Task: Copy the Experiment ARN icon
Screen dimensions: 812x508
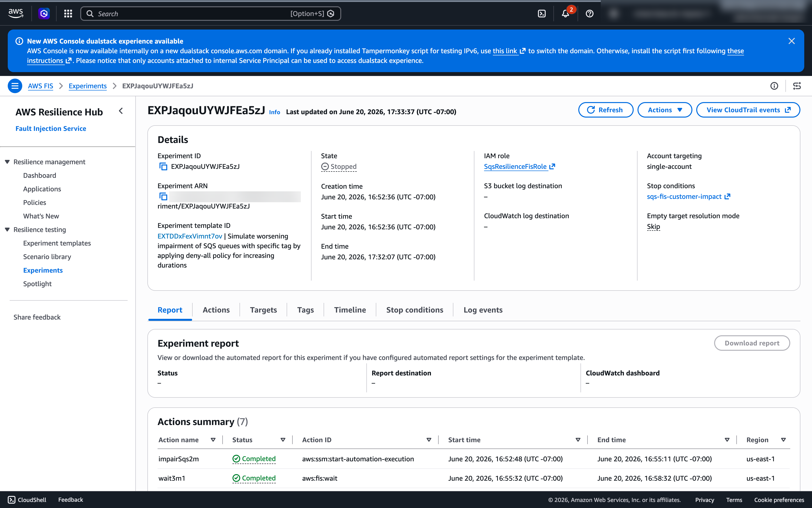Action: click(163, 196)
